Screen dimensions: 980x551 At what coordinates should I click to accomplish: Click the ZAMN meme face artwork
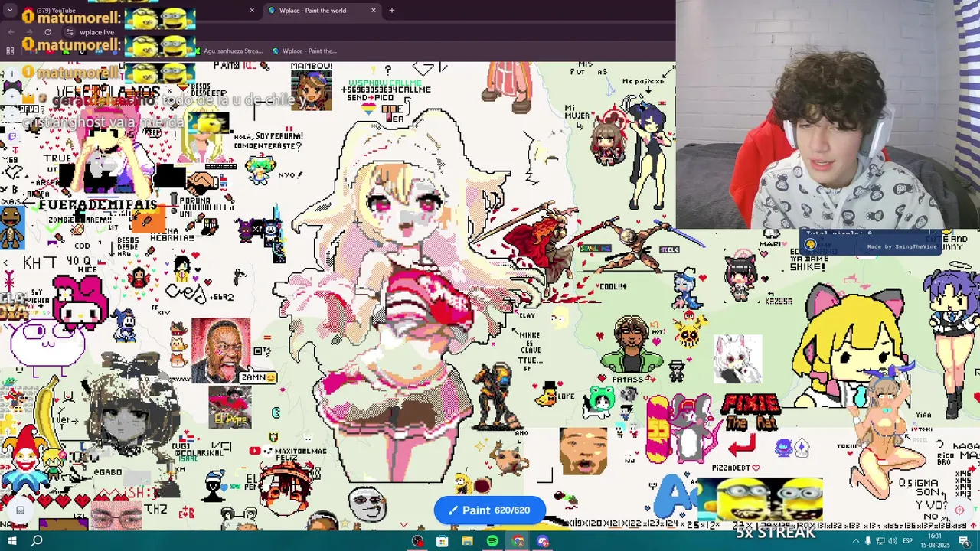[220, 350]
